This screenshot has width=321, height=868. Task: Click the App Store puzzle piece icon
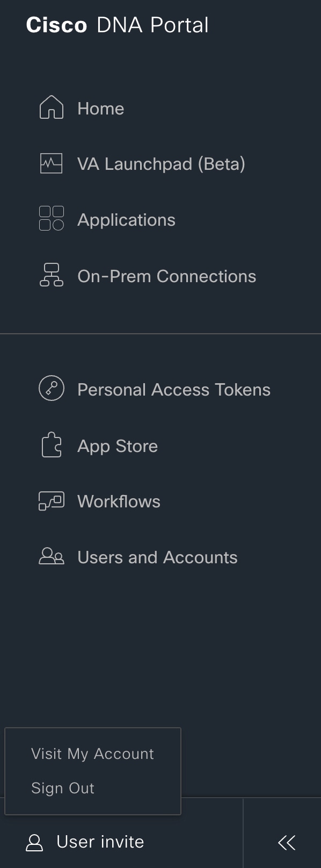pos(52,445)
